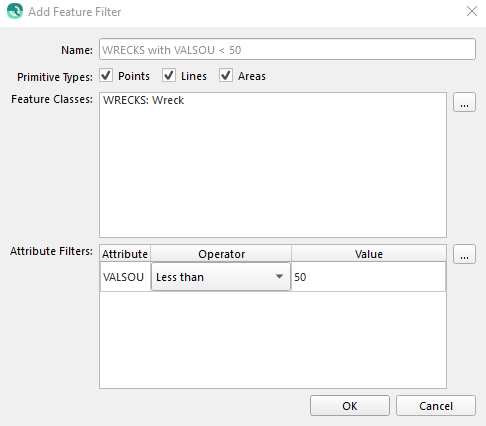Image resolution: width=486 pixels, height=426 pixels.
Task: Close the Add Feature Filter dialog
Action: (472, 11)
